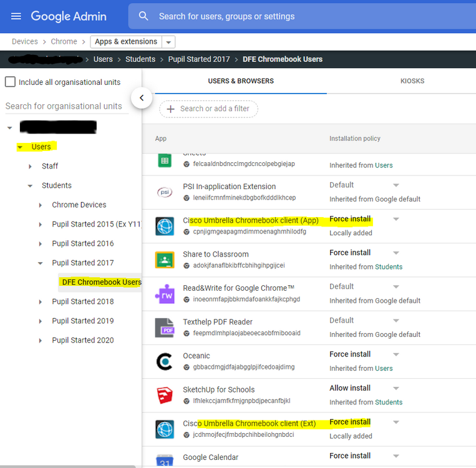Go to Devices in breadcrumb
Image resolution: width=476 pixels, height=468 pixels.
(x=25, y=42)
